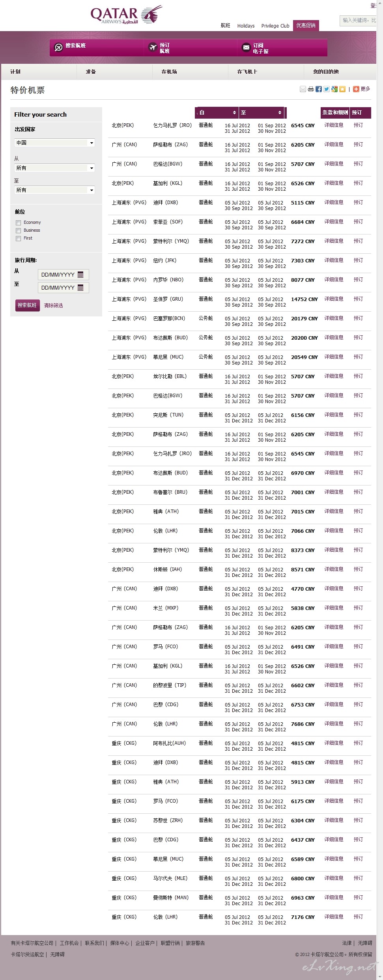Open departure country dropdown showing 中国
The height and width of the screenshot is (980, 383).
click(x=55, y=143)
